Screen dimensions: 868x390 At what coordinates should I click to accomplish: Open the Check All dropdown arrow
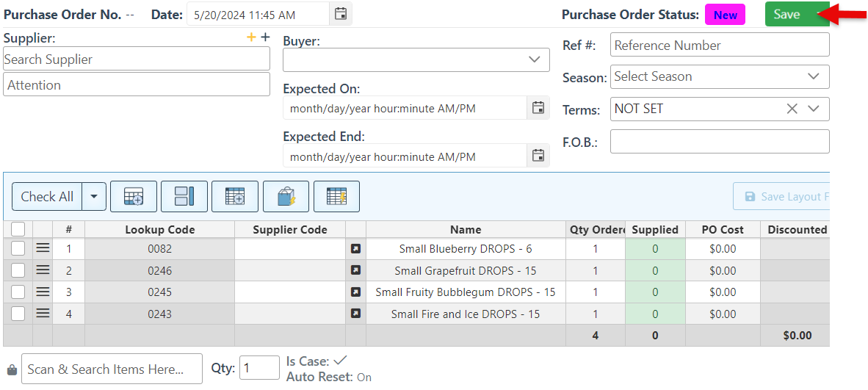(x=94, y=197)
